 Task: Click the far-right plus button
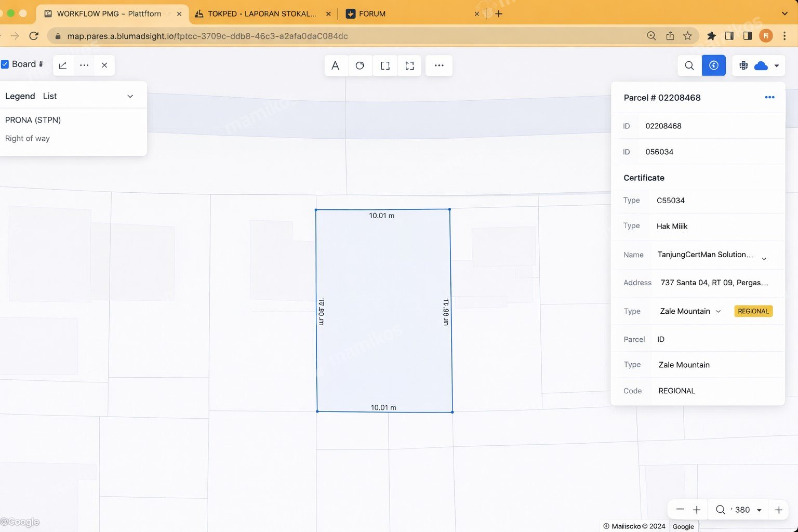pyautogui.click(x=779, y=510)
